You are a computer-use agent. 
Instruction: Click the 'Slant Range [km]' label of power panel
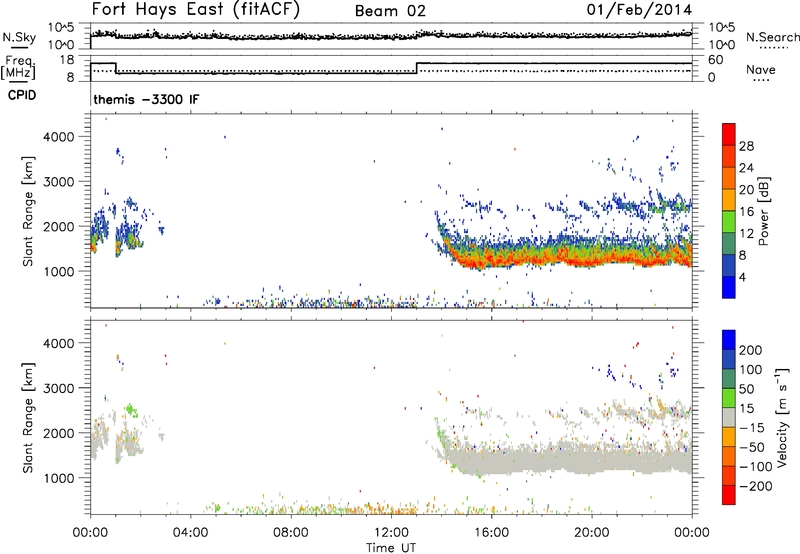(x=28, y=211)
